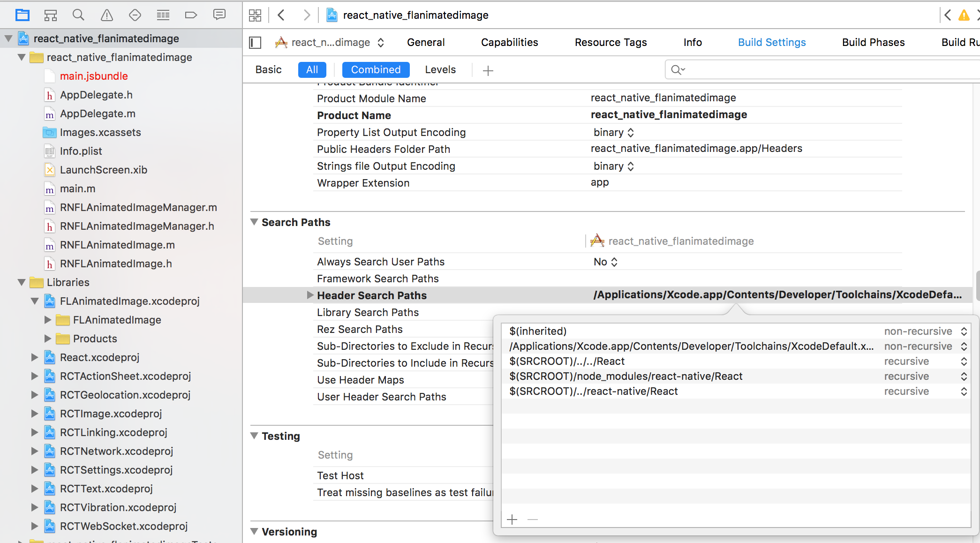The image size is (980, 543).
Task: Expand the Header Search Paths row
Action: coord(310,295)
